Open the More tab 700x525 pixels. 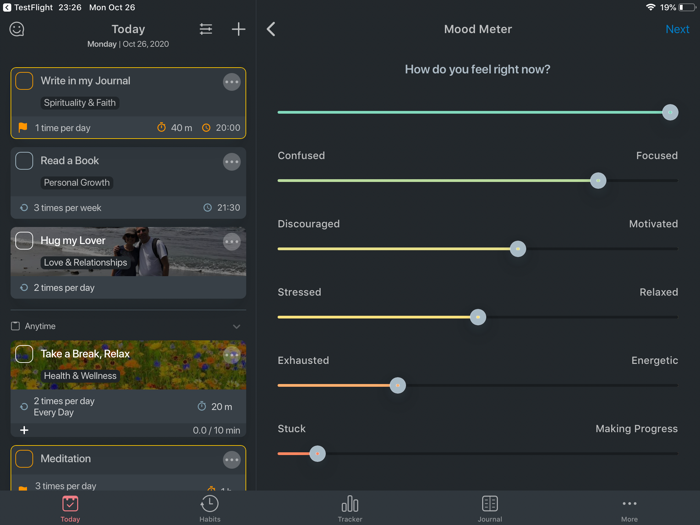pos(629,509)
